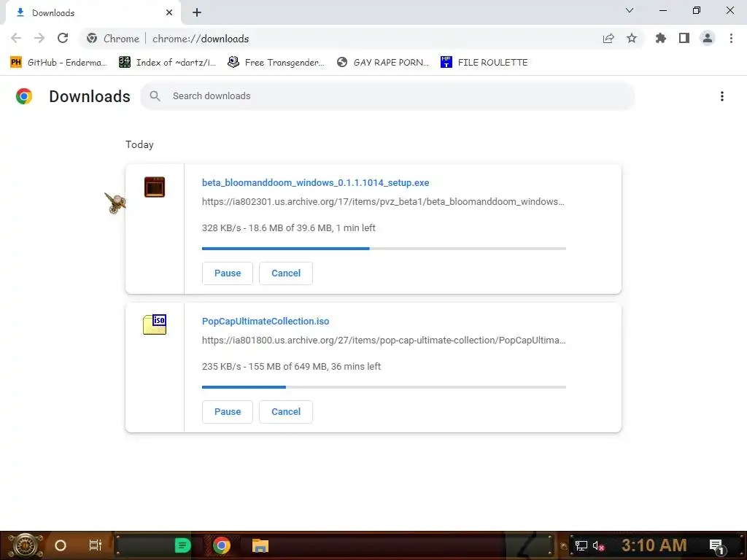Viewport: 747px width, 560px height.
Task: Bookmark this page with the star icon
Action: pyautogui.click(x=632, y=39)
